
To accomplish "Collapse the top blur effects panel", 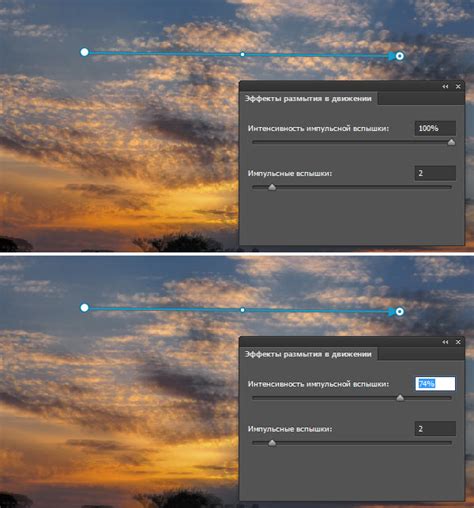I will [x=445, y=87].
